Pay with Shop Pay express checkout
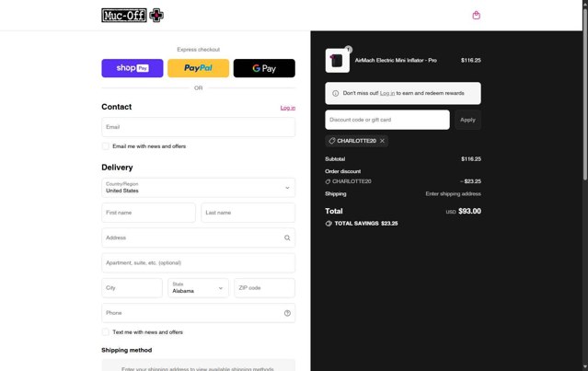 [133, 68]
